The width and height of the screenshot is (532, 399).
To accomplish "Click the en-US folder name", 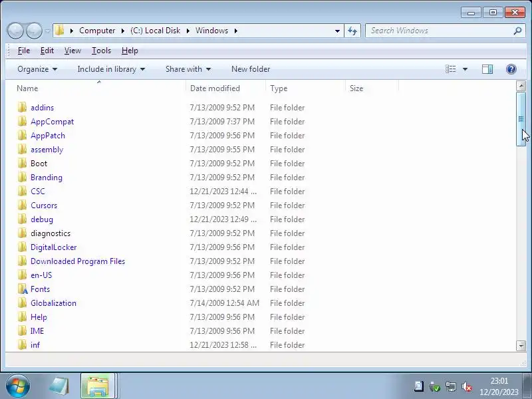I will [x=41, y=275].
